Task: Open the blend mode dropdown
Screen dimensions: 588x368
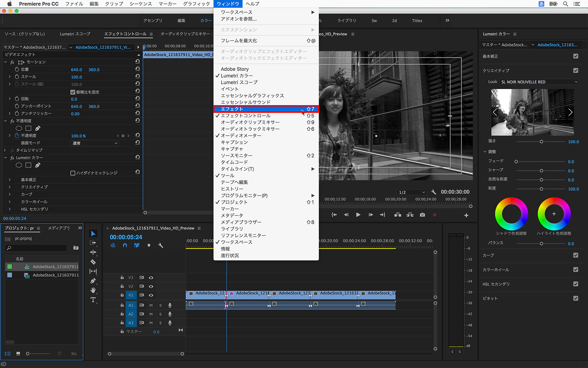Action: [95, 143]
